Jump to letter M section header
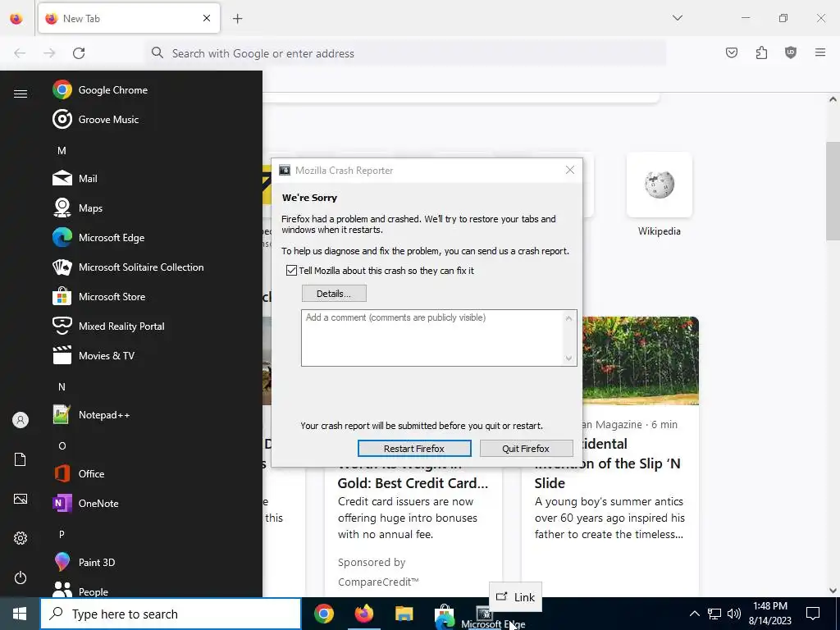Image resolution: width=840 pixels, height=630 pixels. pyautogui.click(x=62, y=151)
